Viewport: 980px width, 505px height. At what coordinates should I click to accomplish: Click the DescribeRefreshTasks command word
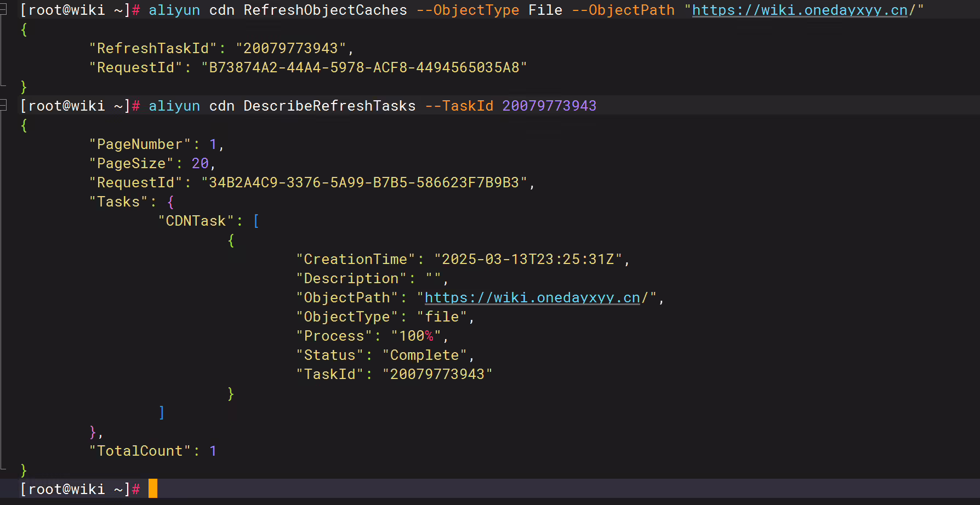(329, 106)
